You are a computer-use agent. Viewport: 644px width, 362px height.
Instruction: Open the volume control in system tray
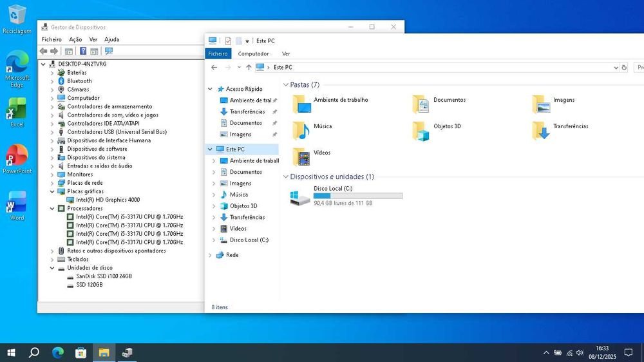[580, 352]
